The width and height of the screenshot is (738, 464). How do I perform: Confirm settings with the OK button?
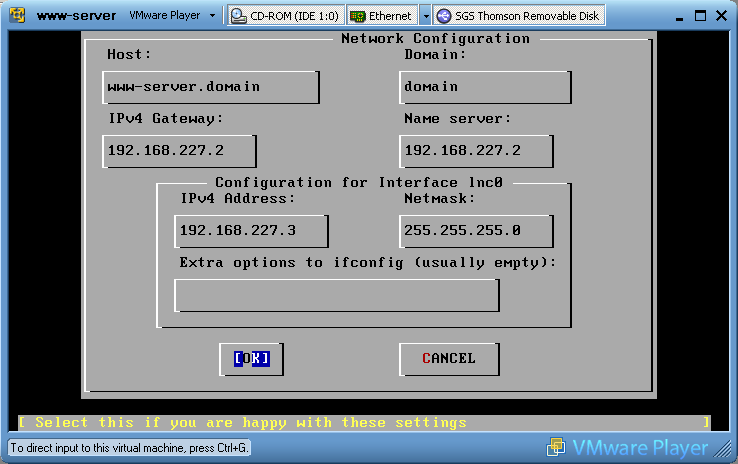point(252,359)
